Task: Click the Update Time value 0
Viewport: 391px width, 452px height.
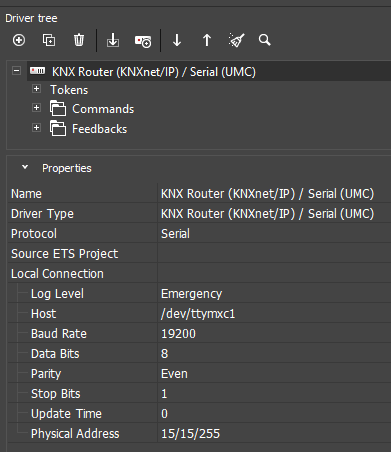Action: pos(274,414)
